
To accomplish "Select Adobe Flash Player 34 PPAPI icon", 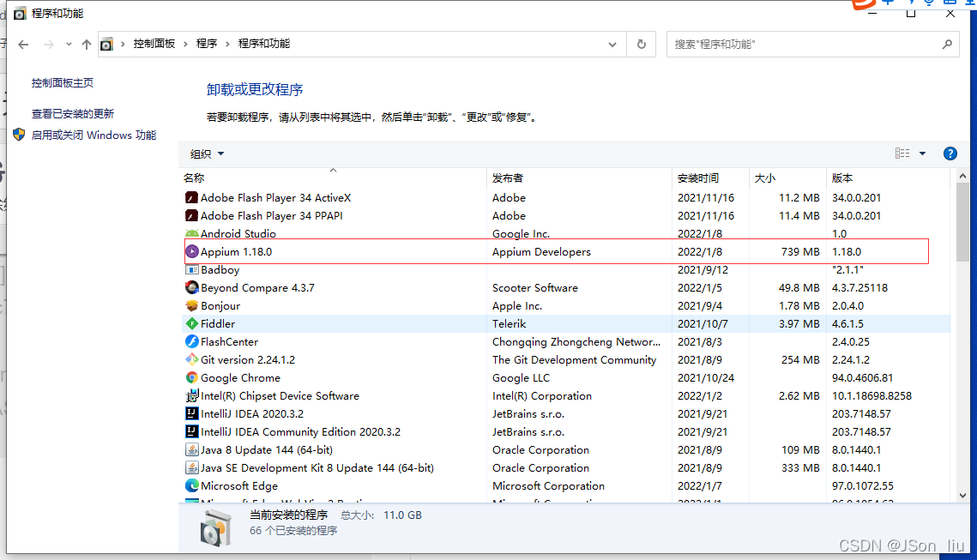I will pyautogui.click(x=192, y=216).
